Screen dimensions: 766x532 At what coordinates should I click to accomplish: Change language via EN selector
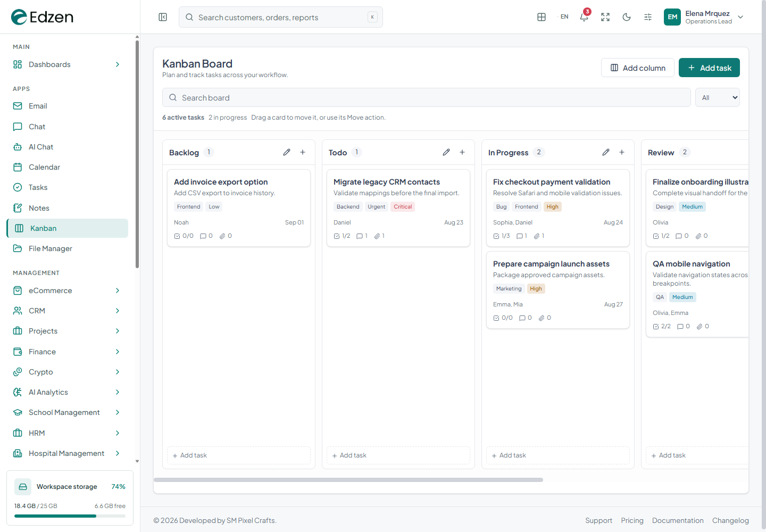tap(564, 17)
